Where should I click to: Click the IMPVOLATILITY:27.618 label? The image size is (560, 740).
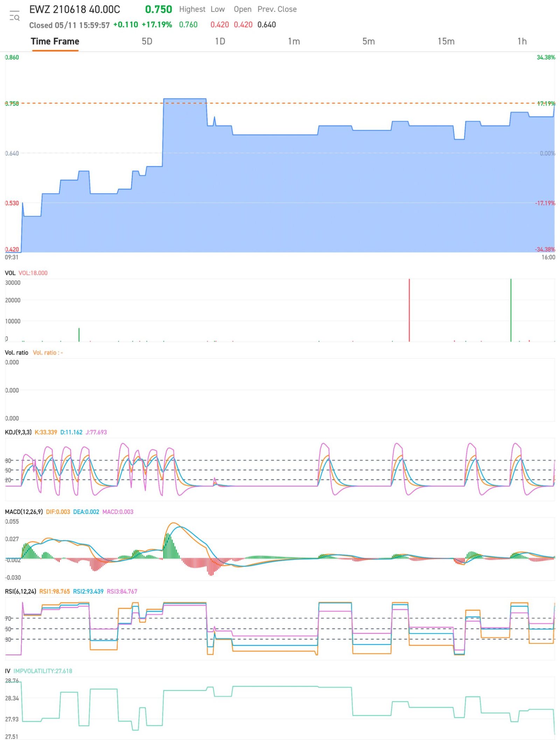tap(43, 671)
